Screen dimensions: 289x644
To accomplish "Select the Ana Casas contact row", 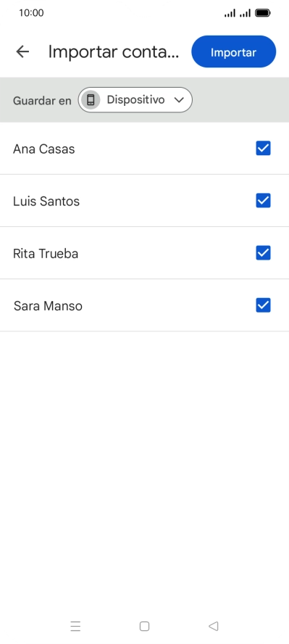I will pos(144,149).
